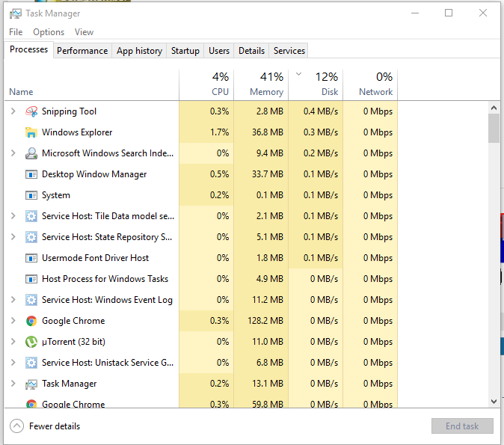Viewport: 504px width, 445px height.
Task: Click the Snipping Tool scissors icon
Action: pyautogui.click(x=31, y=111)
